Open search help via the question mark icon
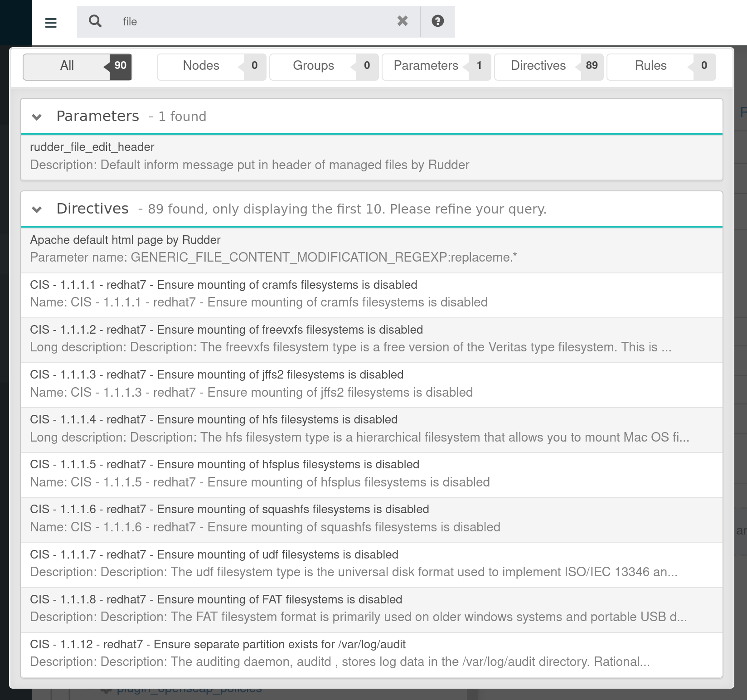This screenshot has width=747, height=700. click(x=437, y=21)
